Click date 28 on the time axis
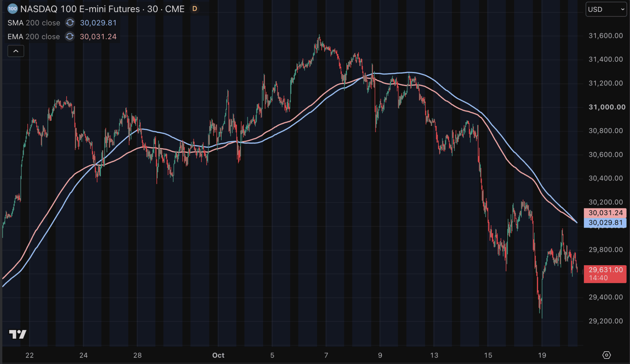The height and width of the screenshot is (364, 630). coord(137,355)
